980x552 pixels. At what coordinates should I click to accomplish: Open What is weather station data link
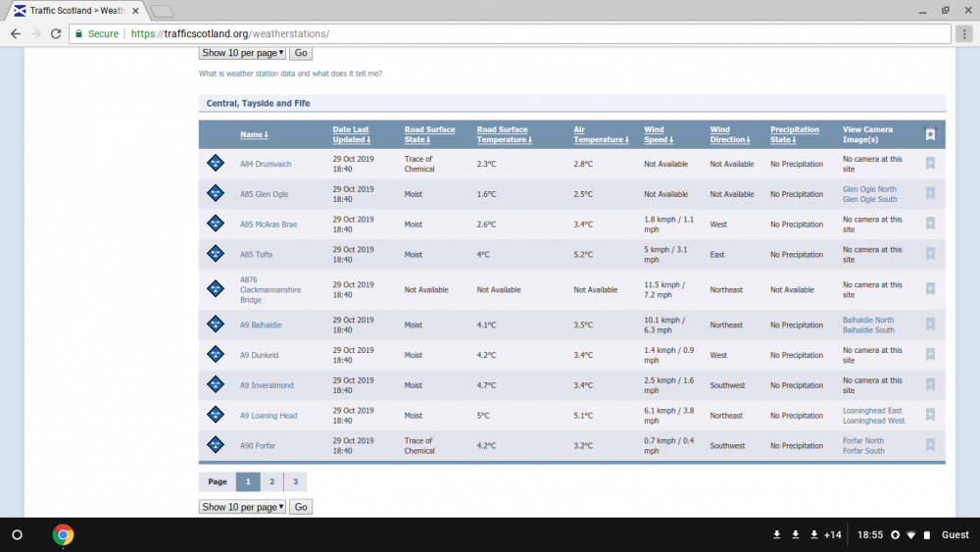pyautogui.click(x=290, y=74)
